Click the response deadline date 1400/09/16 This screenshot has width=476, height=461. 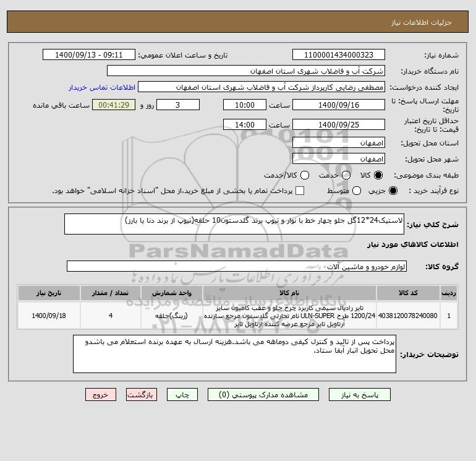click(339, 105)
